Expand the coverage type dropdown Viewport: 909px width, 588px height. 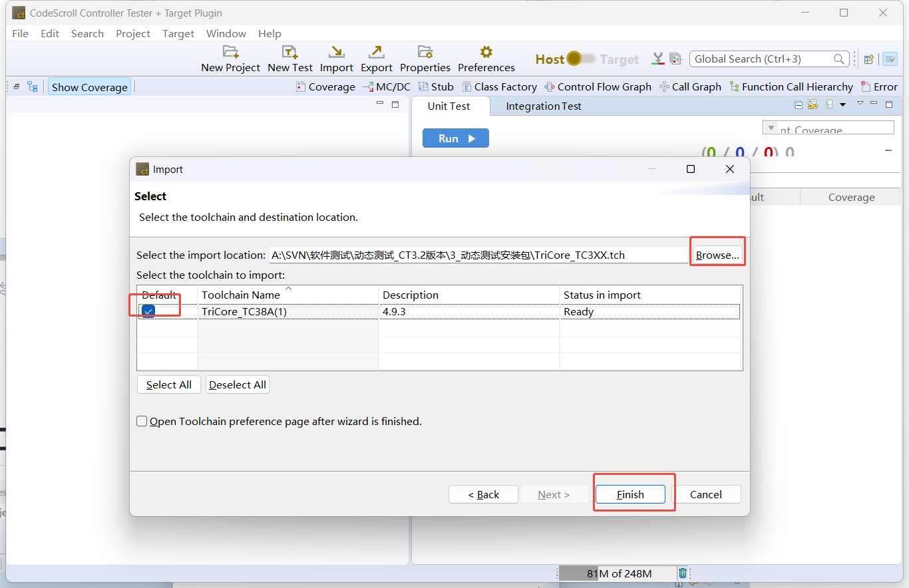click(x=771, y=128)
